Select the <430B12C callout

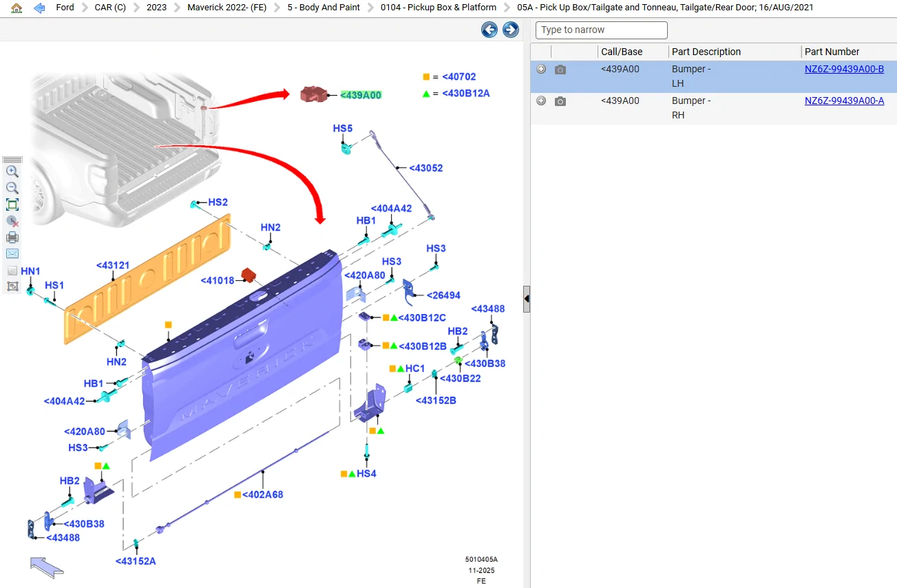pyautogui.click(x=422, y=318)
